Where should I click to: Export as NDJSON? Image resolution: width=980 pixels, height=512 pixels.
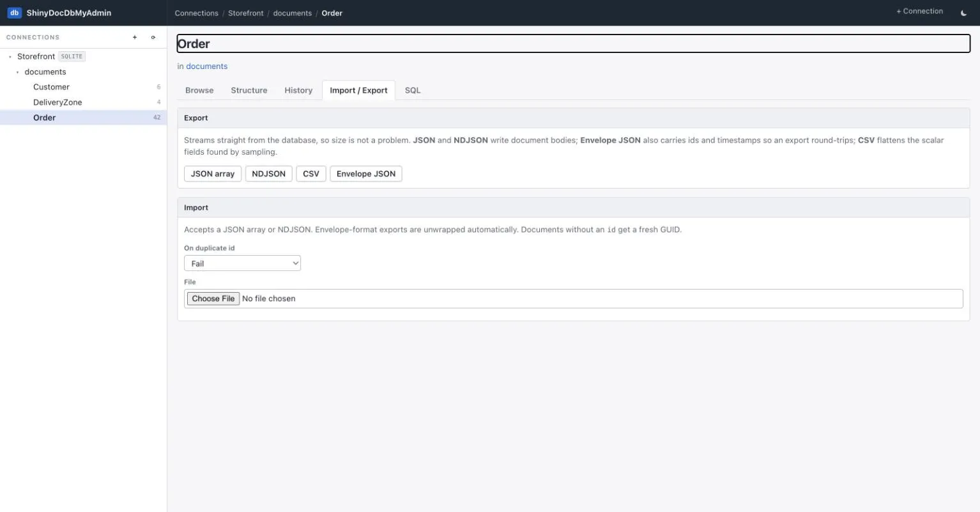[268, 174]
